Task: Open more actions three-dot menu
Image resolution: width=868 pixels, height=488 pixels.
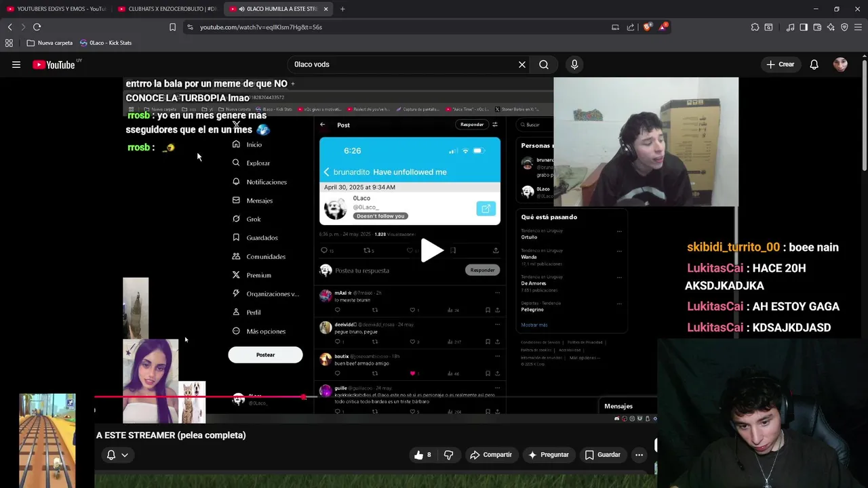Action: pos(639,455)
